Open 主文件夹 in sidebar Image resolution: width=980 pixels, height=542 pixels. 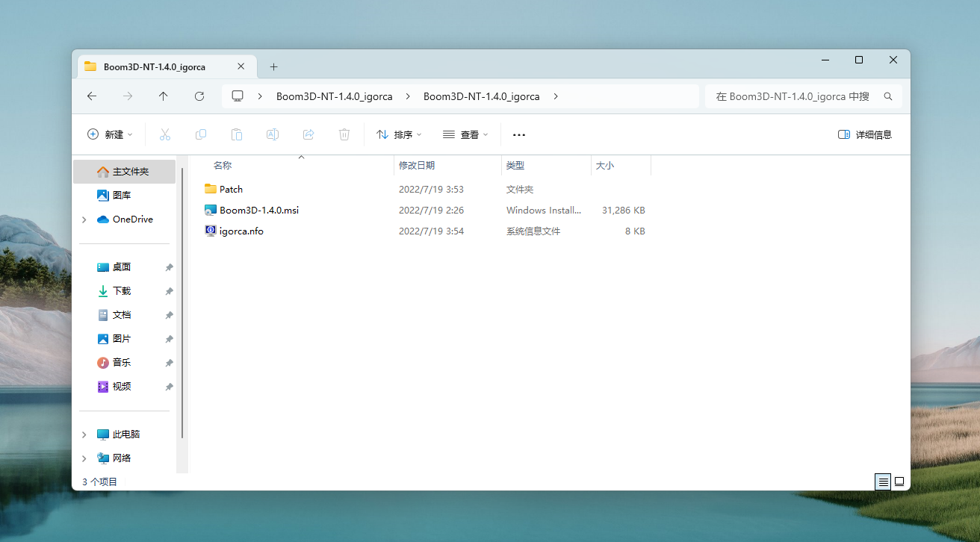point(124,172)
